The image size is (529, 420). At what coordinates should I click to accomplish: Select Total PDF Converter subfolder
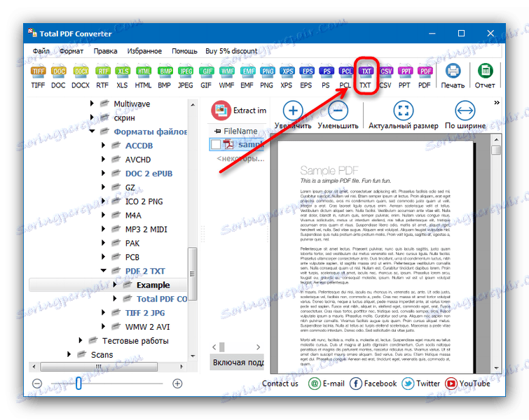point(162,299)
